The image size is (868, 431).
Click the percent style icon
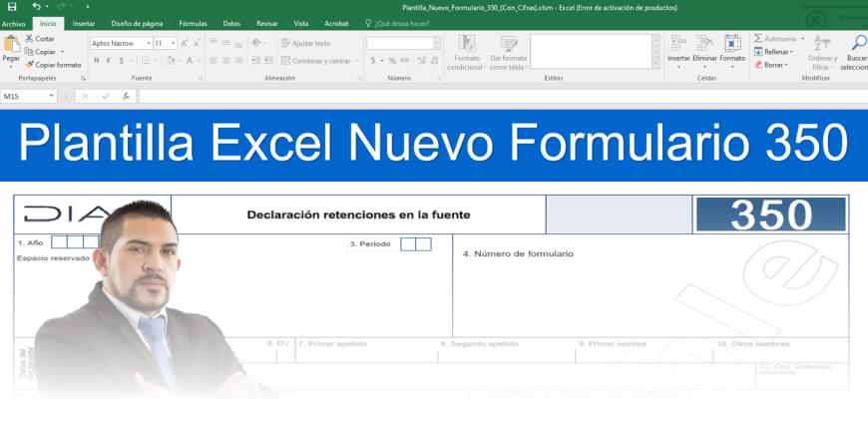tap(392, 60)
